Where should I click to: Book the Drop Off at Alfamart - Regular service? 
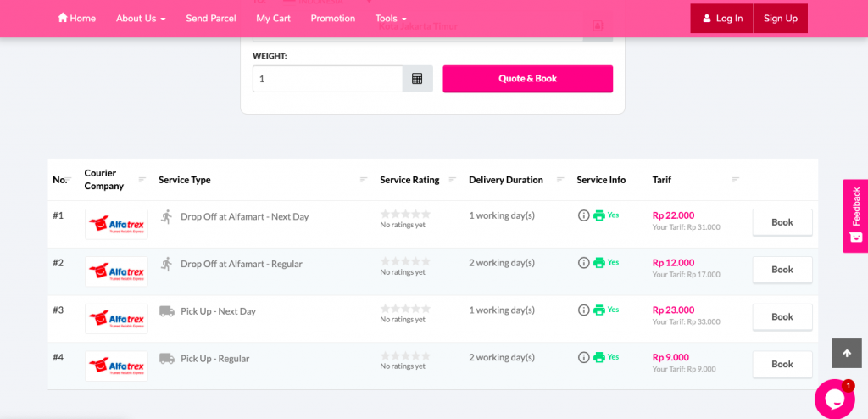click(x=782, y=270)
